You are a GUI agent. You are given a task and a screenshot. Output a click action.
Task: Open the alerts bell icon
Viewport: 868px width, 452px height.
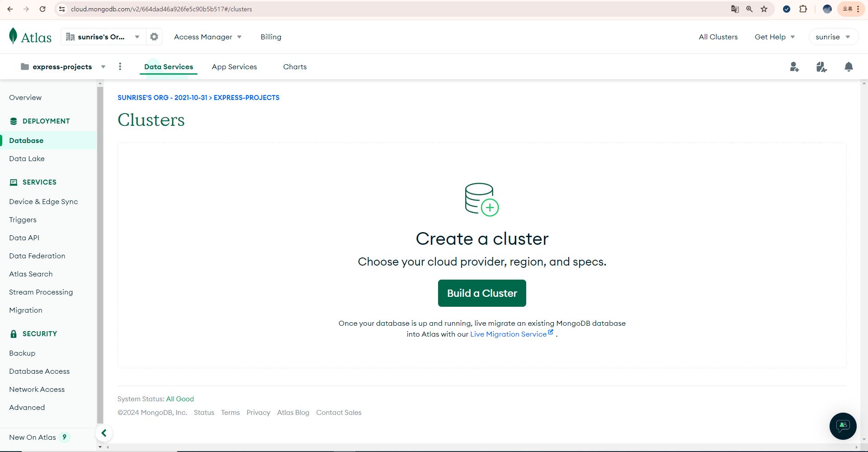click(x=849, y=67)
